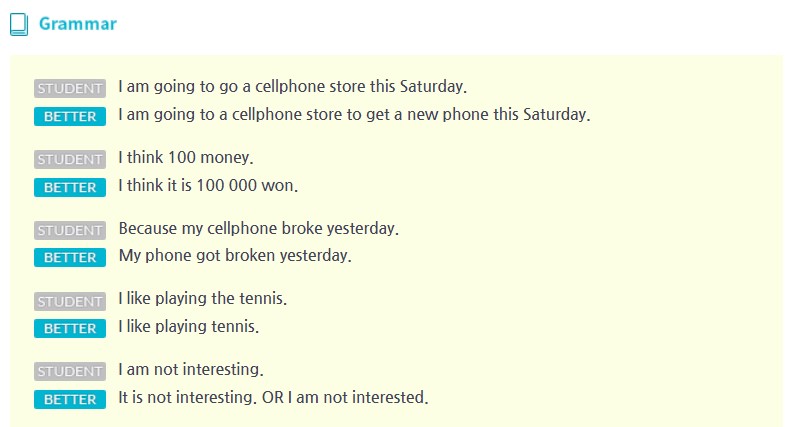Image resolution: width=803 pixels, height=427 pixels.
Task: Click the STUDENT badge beside cellphone store sentence
Action: point(70,88)
